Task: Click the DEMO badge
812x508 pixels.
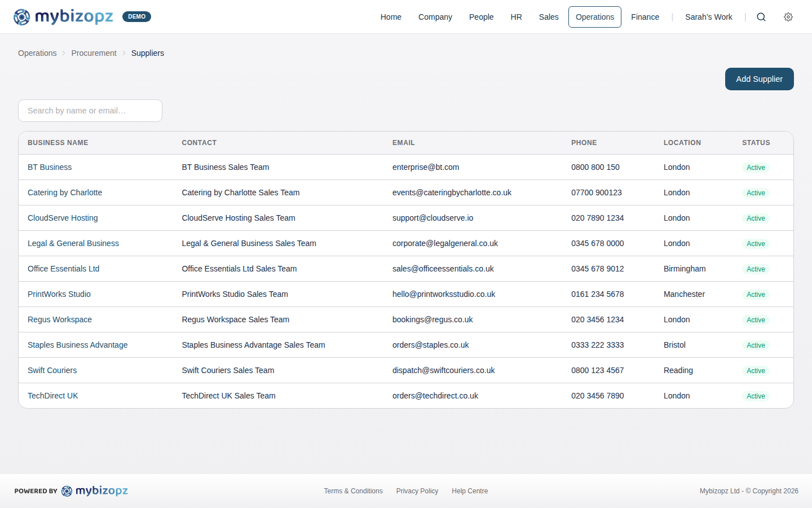Action: pos(136,17)
